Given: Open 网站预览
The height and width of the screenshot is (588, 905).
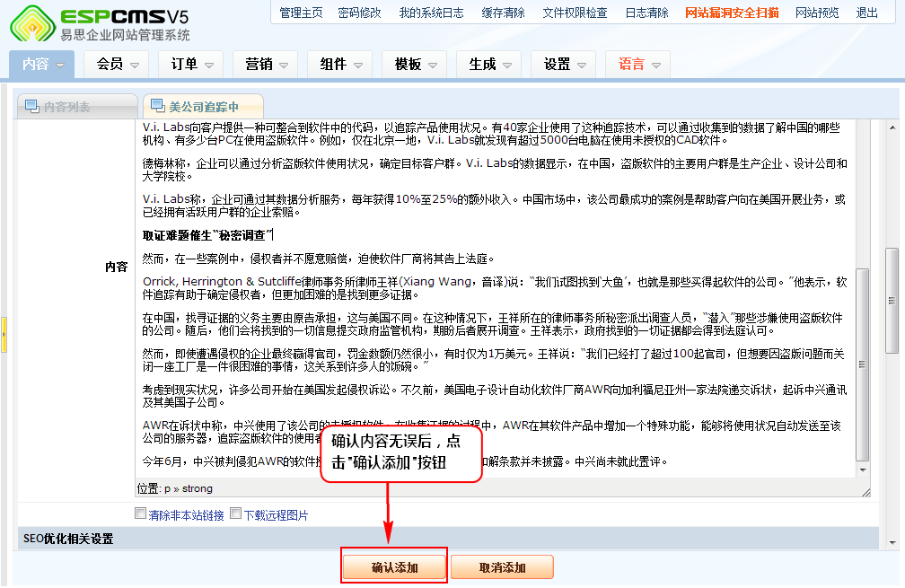Looking at the screenshot, I should click(817, 13).
